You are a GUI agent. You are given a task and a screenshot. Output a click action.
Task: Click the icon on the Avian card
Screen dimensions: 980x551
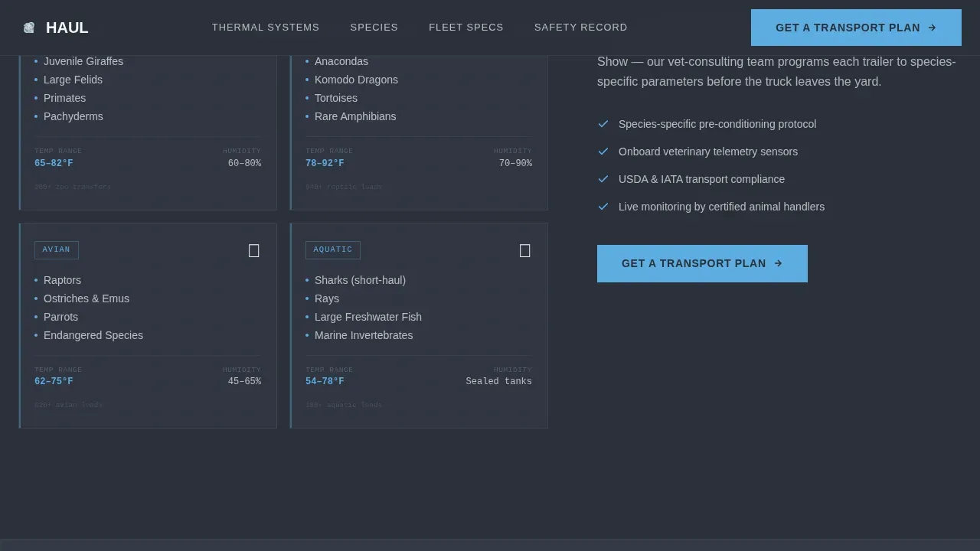point(254,250)
